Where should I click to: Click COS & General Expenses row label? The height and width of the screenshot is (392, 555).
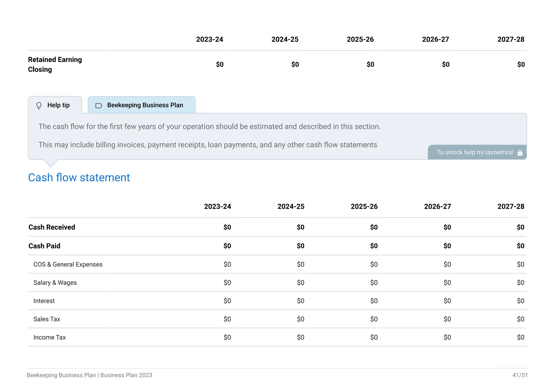(68, 264)
